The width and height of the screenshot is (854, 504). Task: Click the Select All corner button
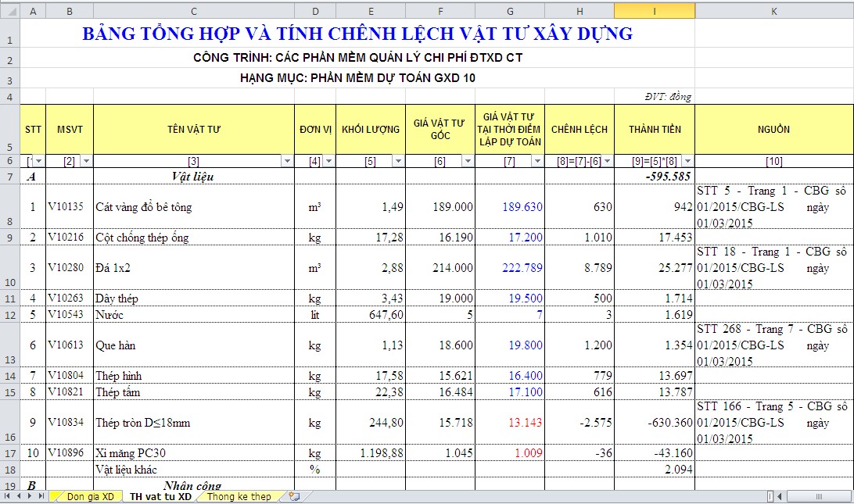pyautogui.click(x=9, y=11)
